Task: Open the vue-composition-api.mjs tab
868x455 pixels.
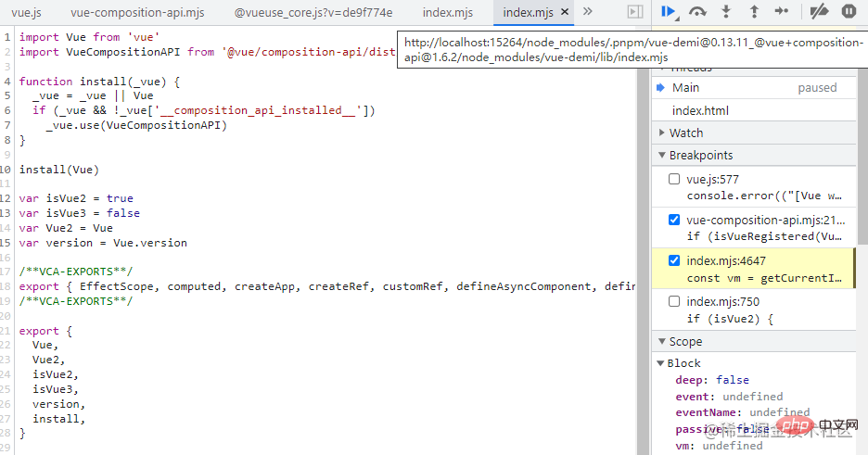Action: [x=137, y=12]
